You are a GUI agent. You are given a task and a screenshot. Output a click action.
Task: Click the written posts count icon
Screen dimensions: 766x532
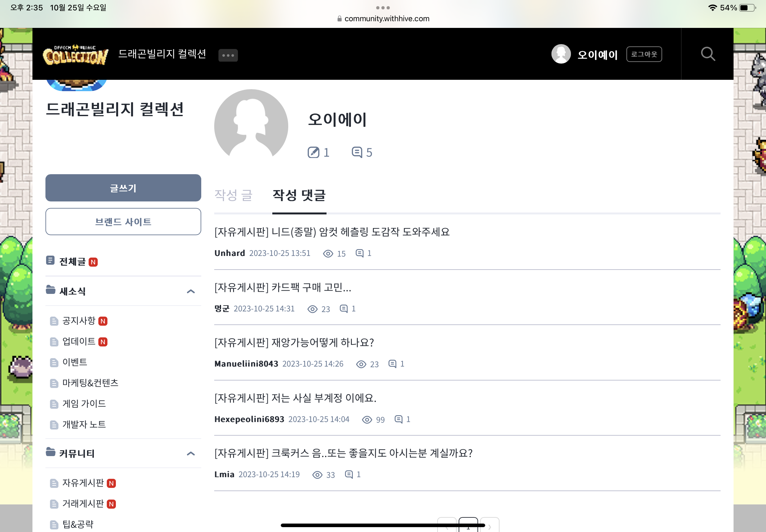(x=313, y=152)
